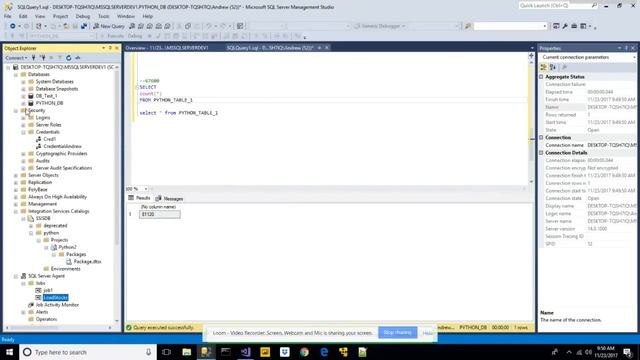This screenshot has height=360, width=640.
Task: Close the Object Explorer panel
Action: pos(117,48)
